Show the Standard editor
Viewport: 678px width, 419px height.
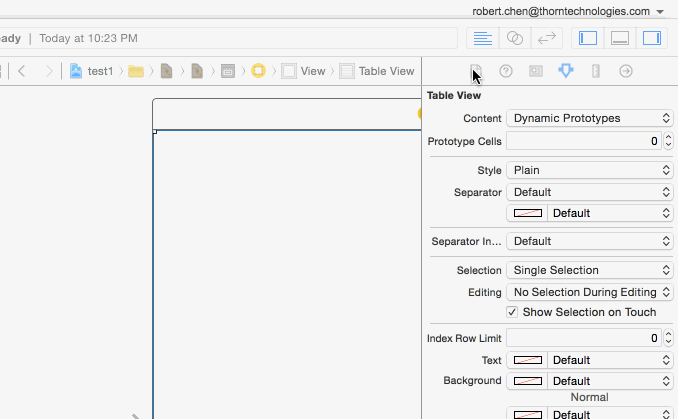click(x=483, y=38)
